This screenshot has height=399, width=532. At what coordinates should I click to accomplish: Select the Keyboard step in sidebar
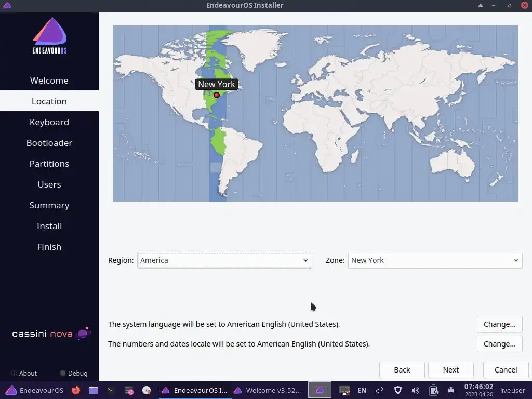pos(49,122)
